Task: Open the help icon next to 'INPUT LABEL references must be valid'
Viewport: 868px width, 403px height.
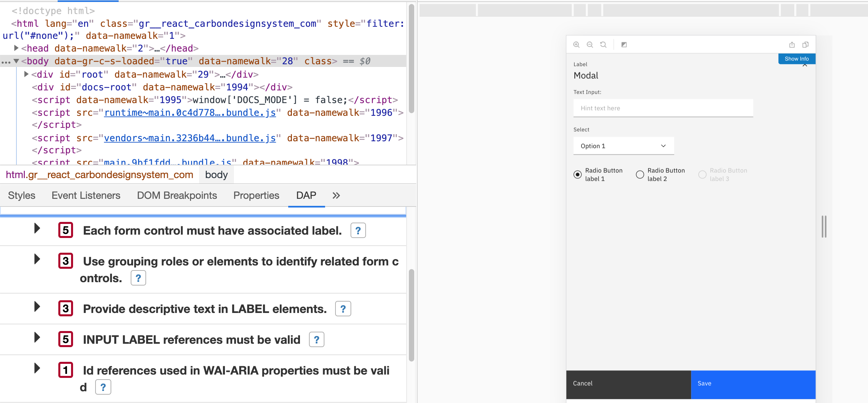Action: [x=316, y=339]
